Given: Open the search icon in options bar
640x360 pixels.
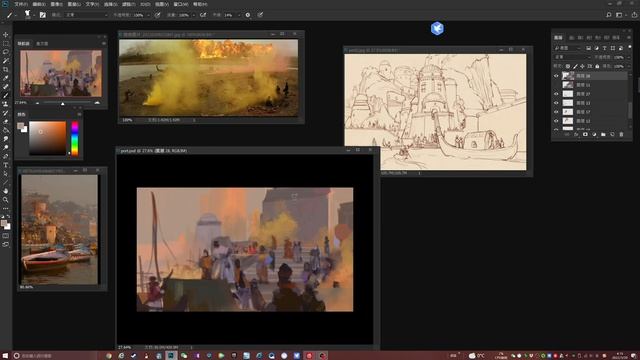Looking at the screenshot, I should (x=609, y=15).
